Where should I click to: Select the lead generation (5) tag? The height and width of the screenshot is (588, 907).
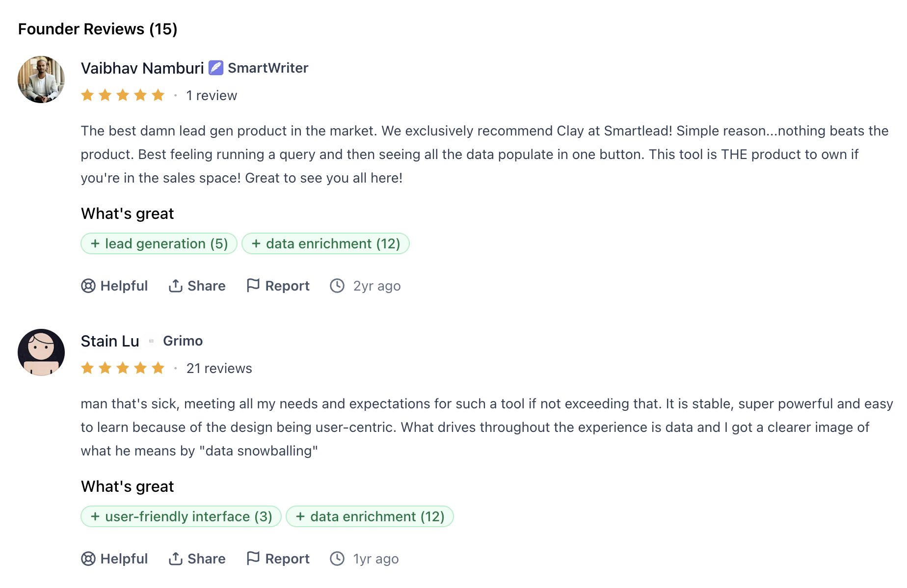(x=159, y=243)
